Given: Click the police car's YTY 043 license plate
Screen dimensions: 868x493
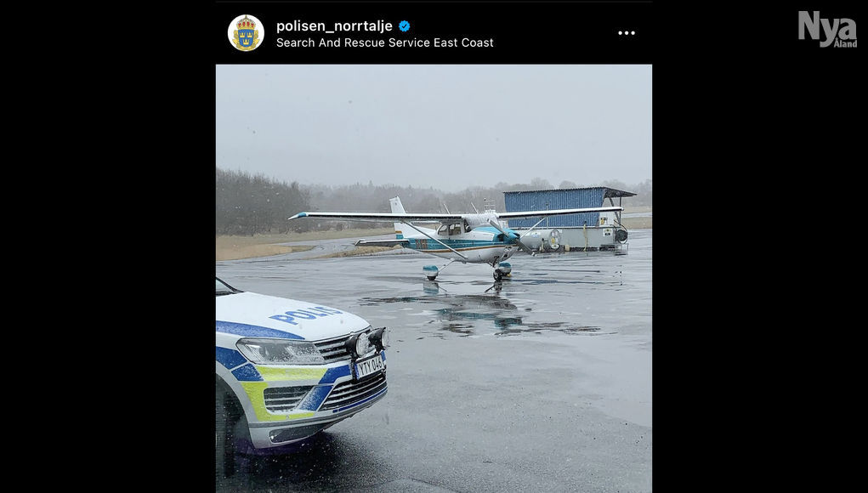Looking at the screenshot, I should click(369, 365).
